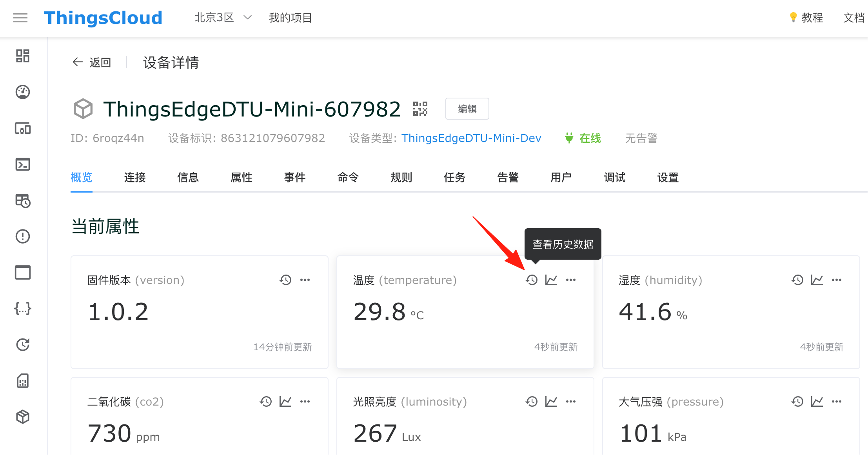Show the device QR code icon
The width and height of the screenshot is (868, 455).
420,109
